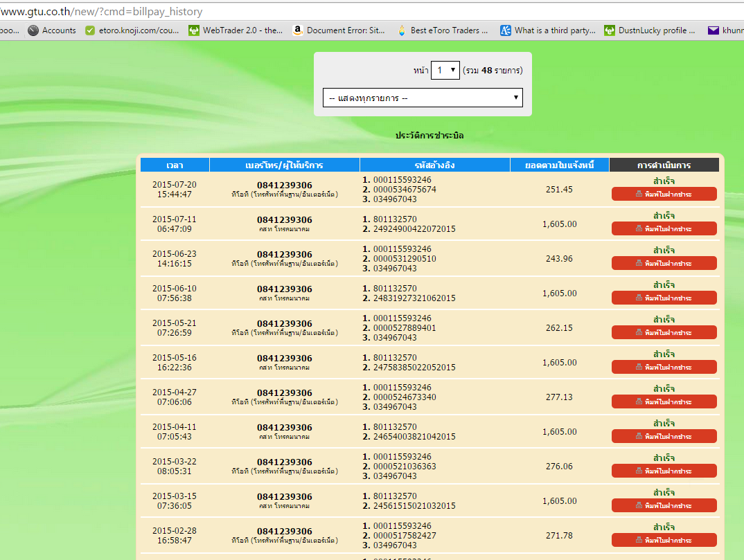Open etoro.knoji.com bookmark

coord(132,30)
